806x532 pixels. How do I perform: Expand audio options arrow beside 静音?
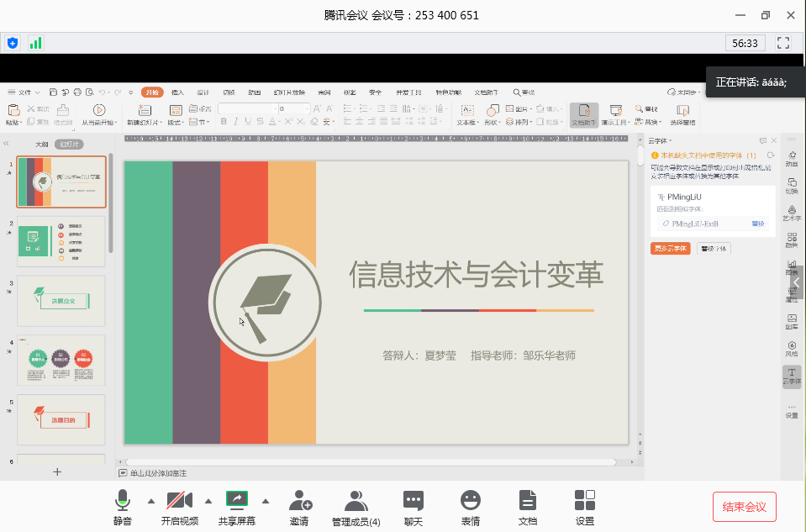tap(151, 501)
